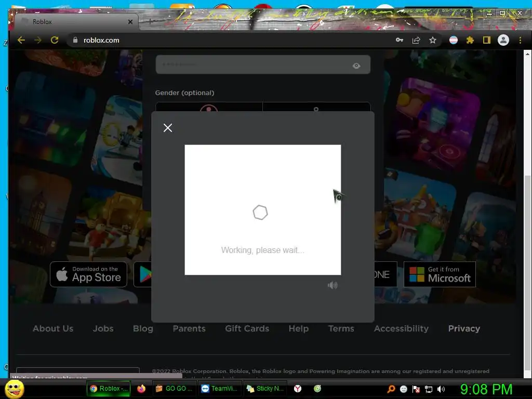The width and height of the screenshot is (532, 399).
Task: Open the Blog footer link
Action: pos(143,328)
